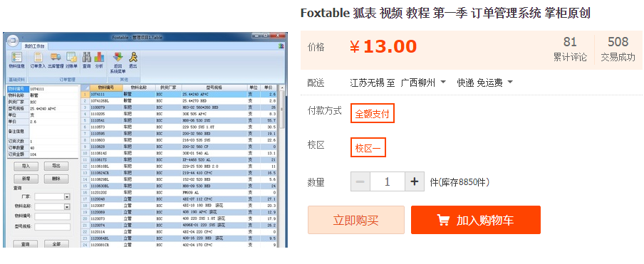The height and width of the screenshot is (264, 644).
Task: Click the table select-all corner cell
Action: coord(85,88)
